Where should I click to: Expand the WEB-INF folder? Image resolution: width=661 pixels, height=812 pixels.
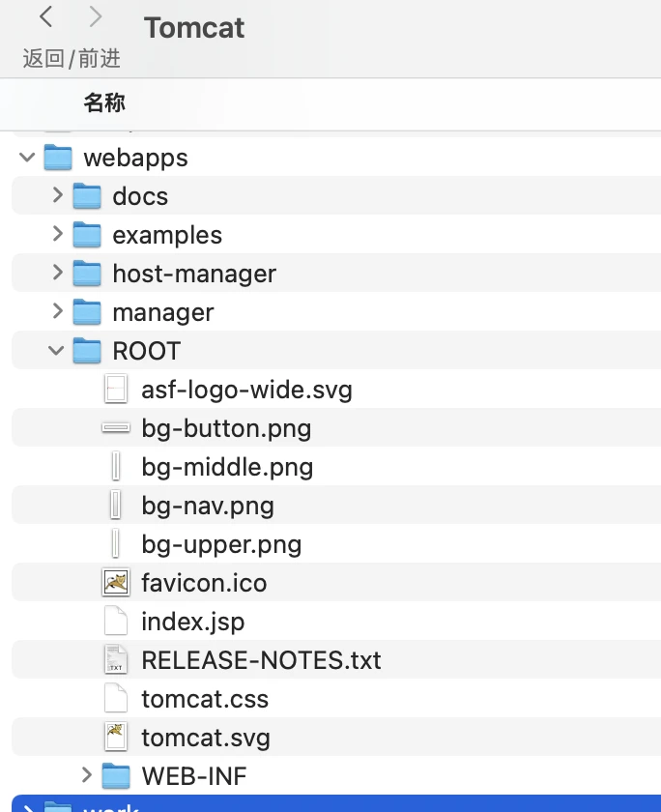pyautogui.click(x=86, y=775)
